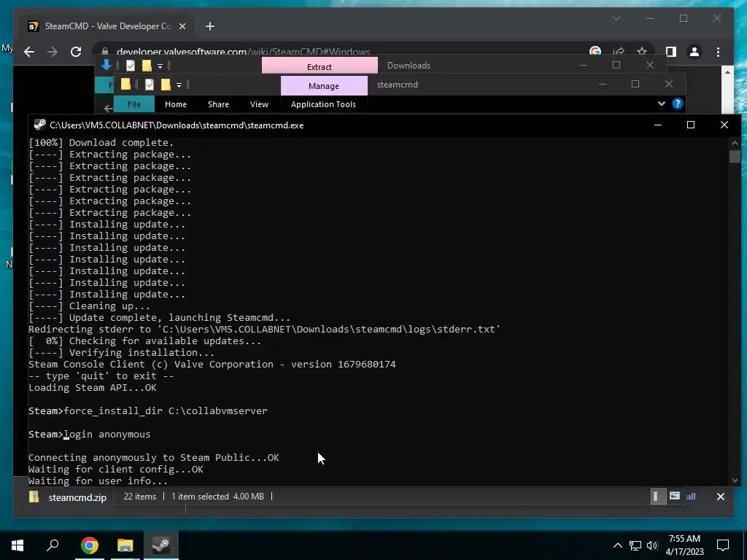
Task: Click the console window title path
Action: click(177, 125)
